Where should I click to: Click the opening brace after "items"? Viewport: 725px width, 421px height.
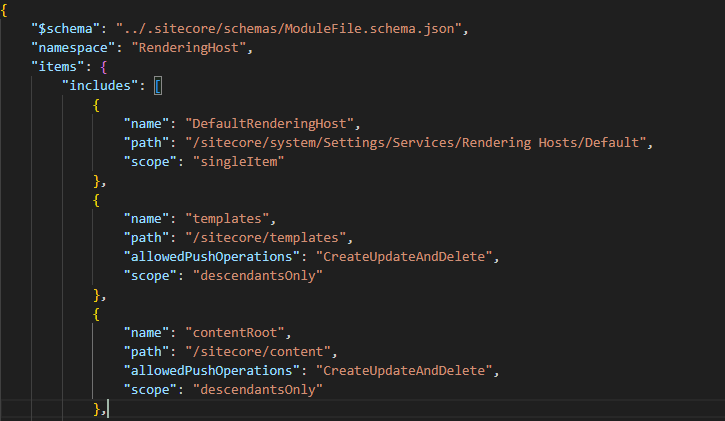105,67
